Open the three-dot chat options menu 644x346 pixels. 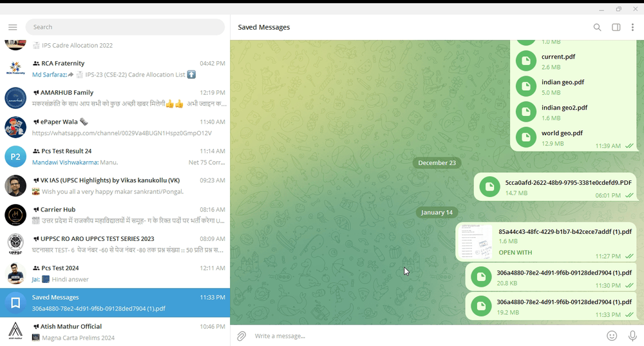(632, 27)
